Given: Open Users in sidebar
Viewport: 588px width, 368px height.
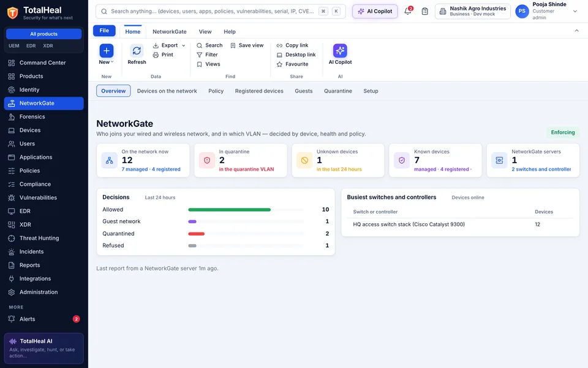Looking at the screenshot, I should coord(44,144).
